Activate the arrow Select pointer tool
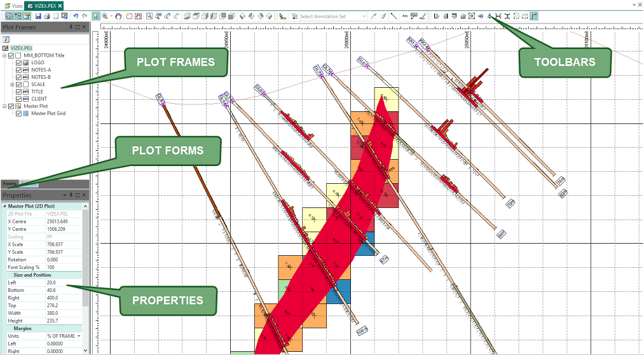644x355 pixels. click(x=96, y=16)
